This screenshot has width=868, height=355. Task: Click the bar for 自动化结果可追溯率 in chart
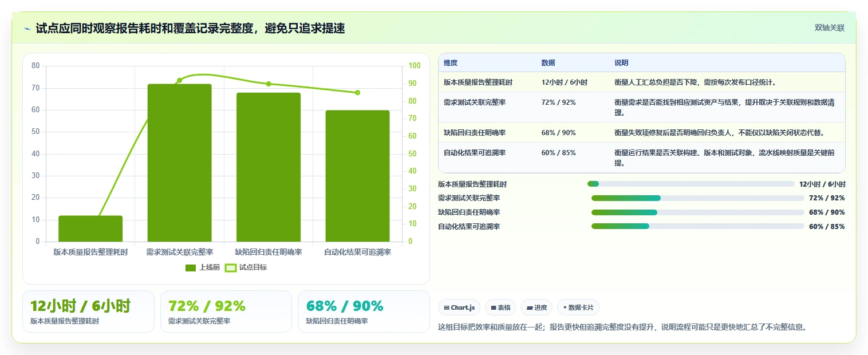click(x=357, y=176)
